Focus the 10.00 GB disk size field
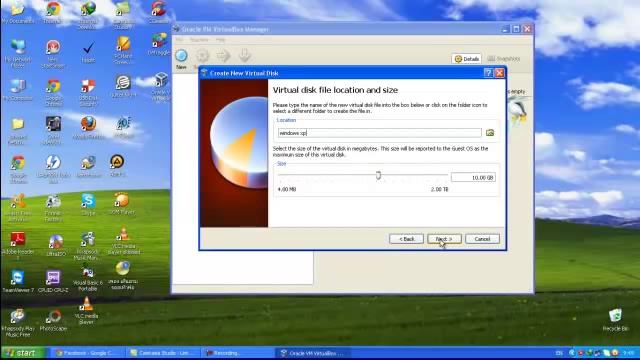 click(473, 178)
